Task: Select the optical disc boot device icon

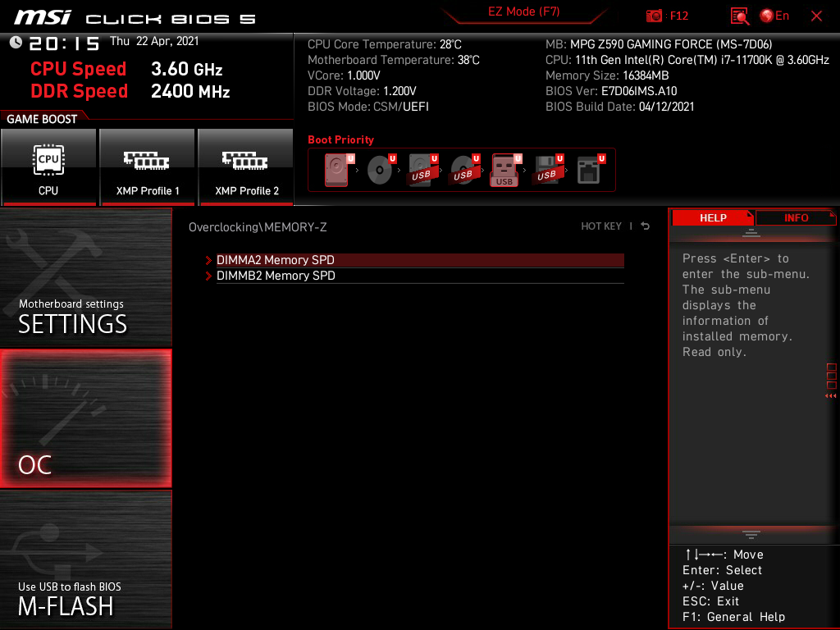Action: click(381, 170)
